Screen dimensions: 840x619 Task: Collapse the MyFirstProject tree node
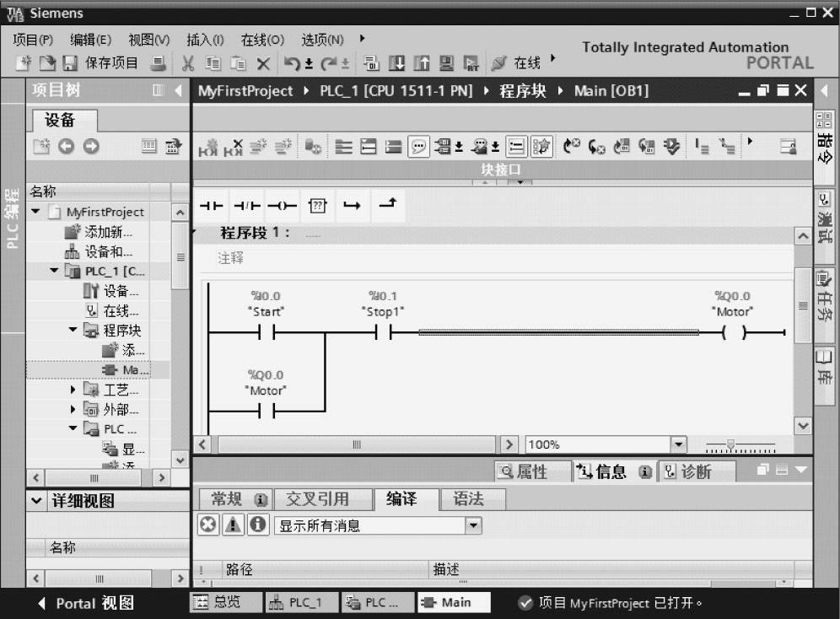pos(36,212)
